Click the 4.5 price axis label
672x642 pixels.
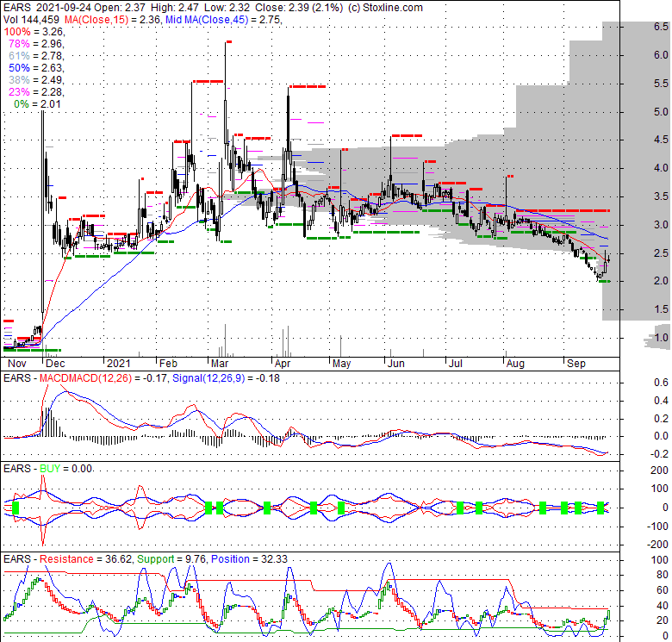pyautogui.click(x=661, y=140)
